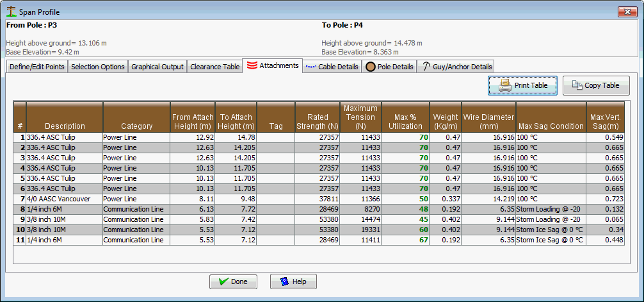Click the Guy/Anchor Details hook icon
Image resolution: width=644 pixels, height=302 pixels.
(426, 66)
